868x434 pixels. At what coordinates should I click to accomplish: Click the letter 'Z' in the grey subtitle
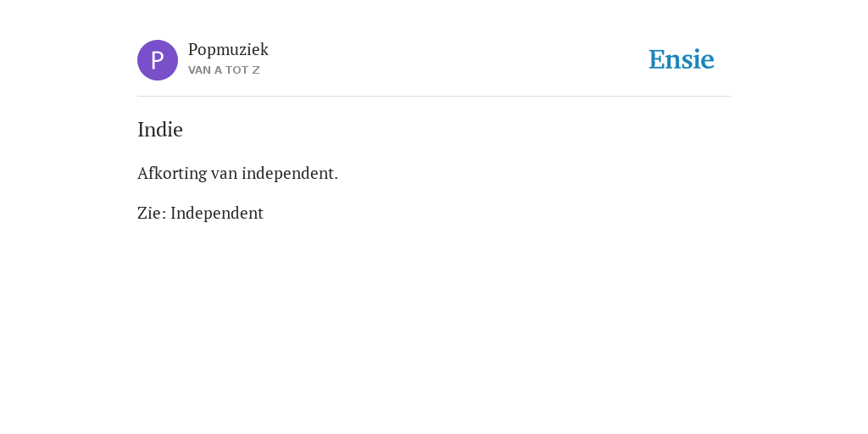[x=256, y=70]
